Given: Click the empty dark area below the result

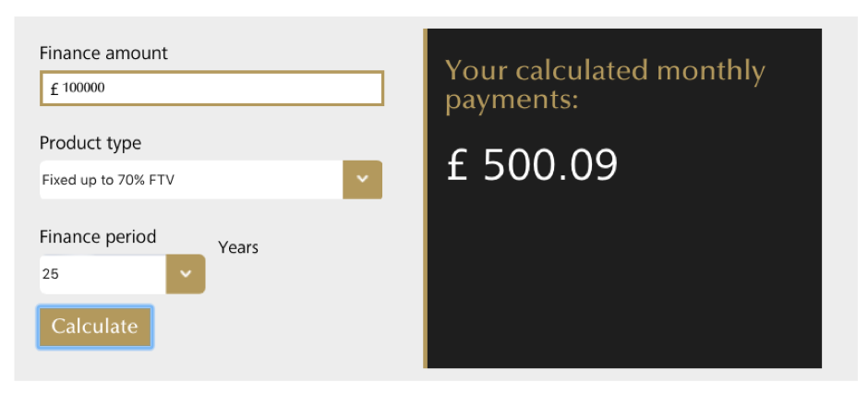Looking at the screenshot, I should click(623, 286).
